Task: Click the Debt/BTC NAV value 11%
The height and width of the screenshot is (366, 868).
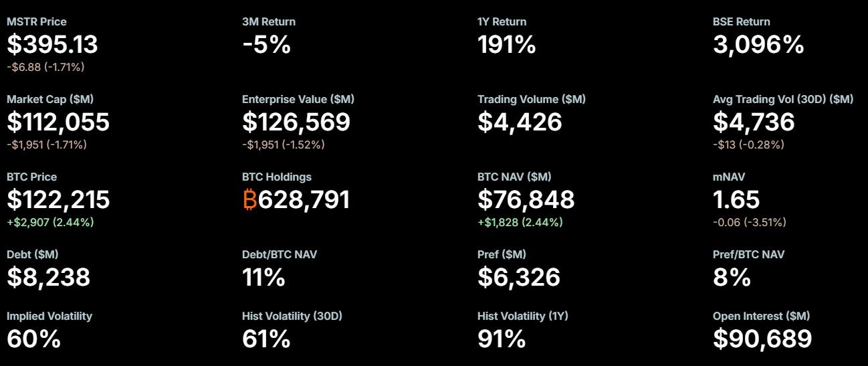Action: (x=263, y=278)
